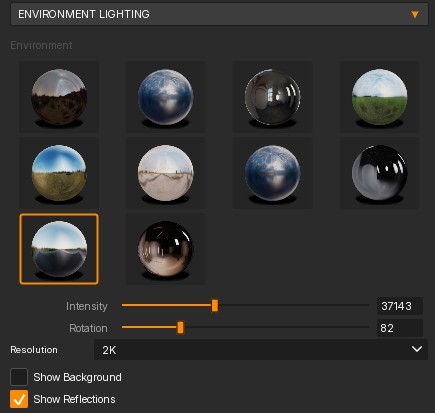
Task: Click the Environment Lighting header title
Action: click(x=84, y=14)
